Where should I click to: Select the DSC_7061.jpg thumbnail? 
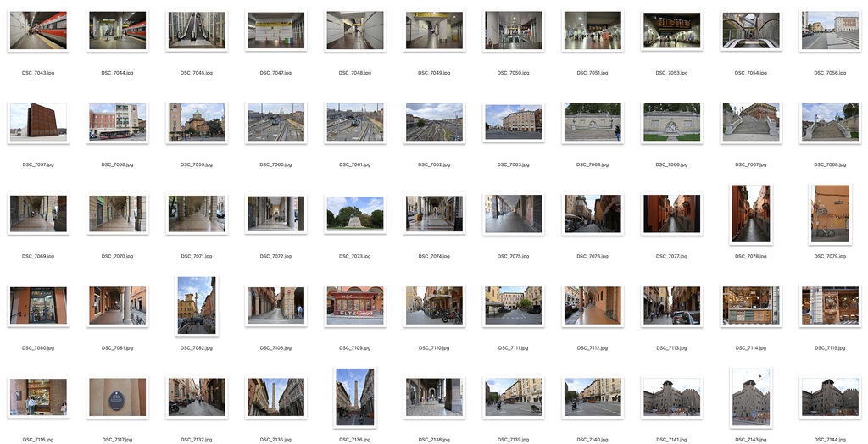[x=355, y=122]
